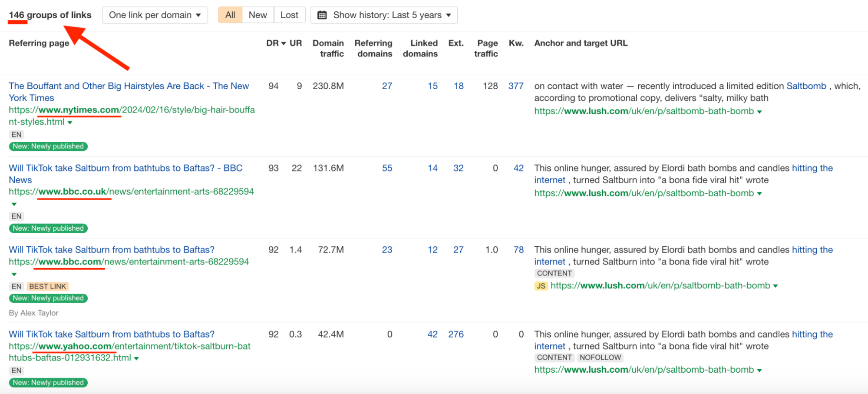868x394 pixels.
Task: Click linked domains value 14 in the bbc.co.uk row
Action: [432, 168]
